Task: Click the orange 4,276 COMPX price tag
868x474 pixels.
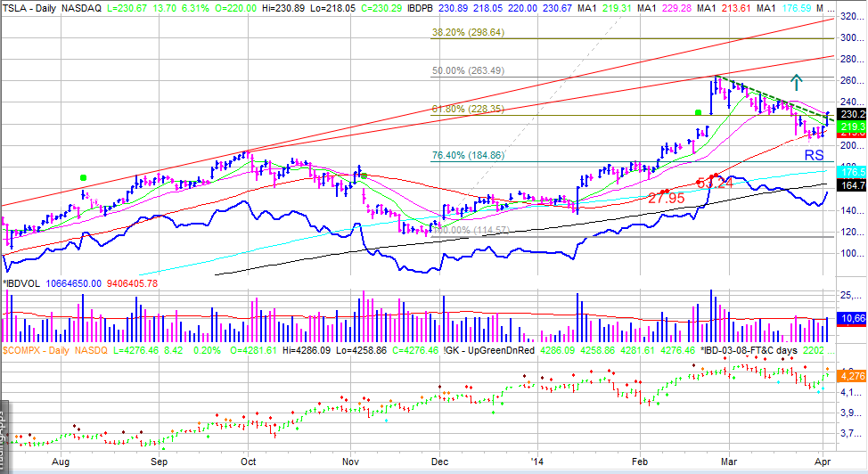Action: pos(853,376)
